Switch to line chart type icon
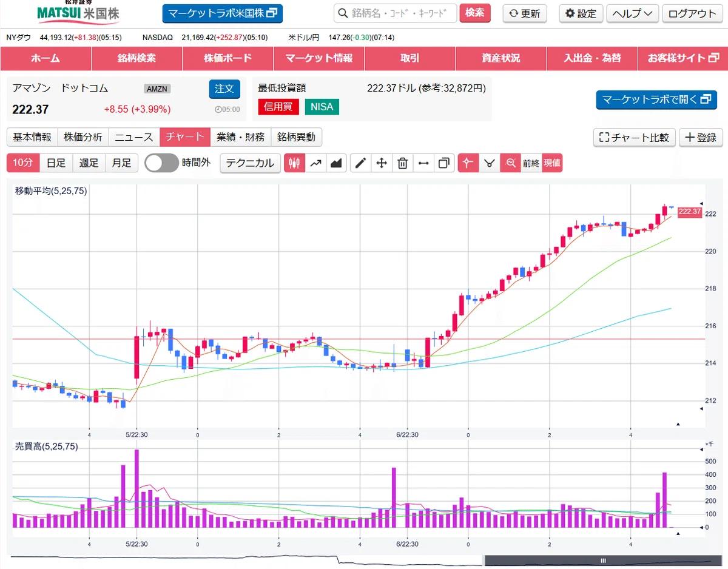 (x=315, y=163)
